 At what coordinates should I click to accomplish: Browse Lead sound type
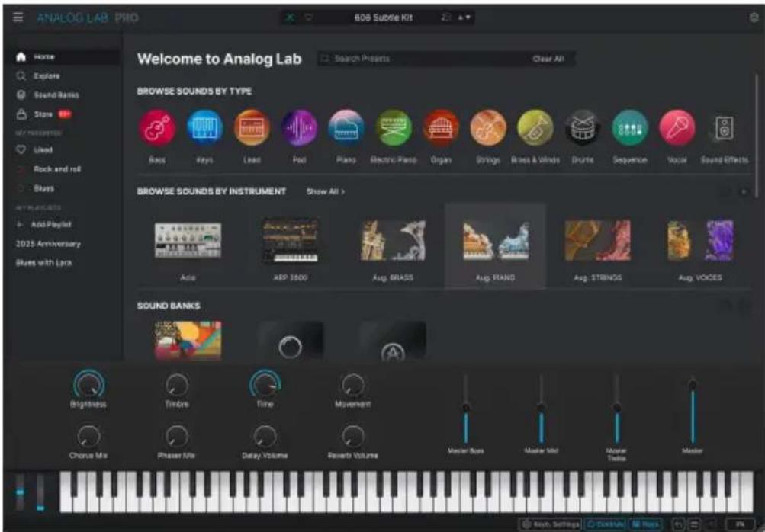(x=252, y=128)
